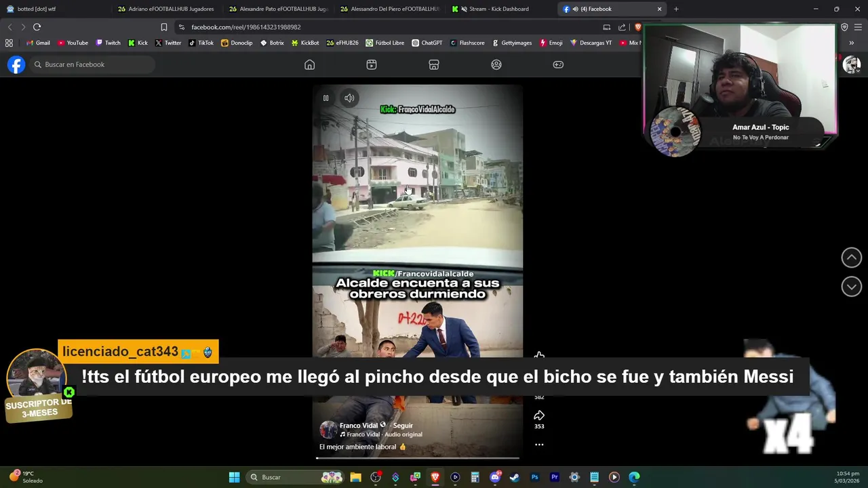Open the Flashscore bookmark
This screenshot has height=488, width=868.
[467, 43]
